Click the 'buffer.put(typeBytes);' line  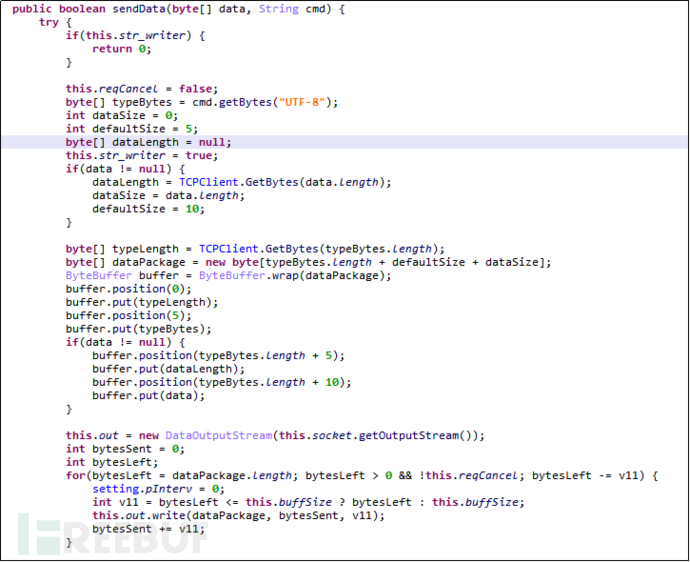pos(139,329)
